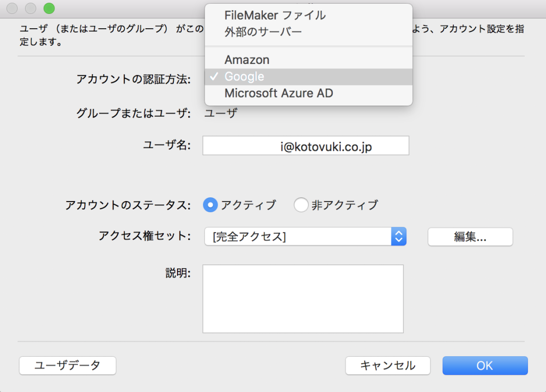Open the アクセス権セット dropdown

[x=306, y=237]
